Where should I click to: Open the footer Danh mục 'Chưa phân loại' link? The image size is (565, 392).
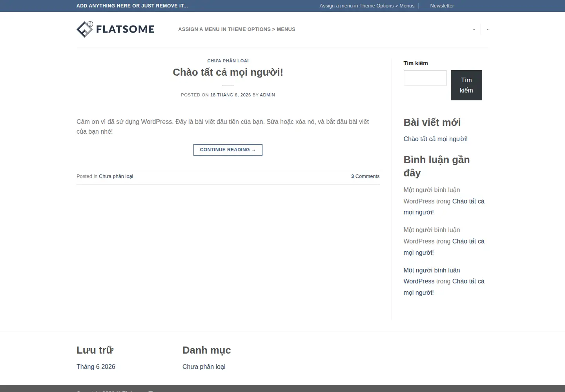204,367
